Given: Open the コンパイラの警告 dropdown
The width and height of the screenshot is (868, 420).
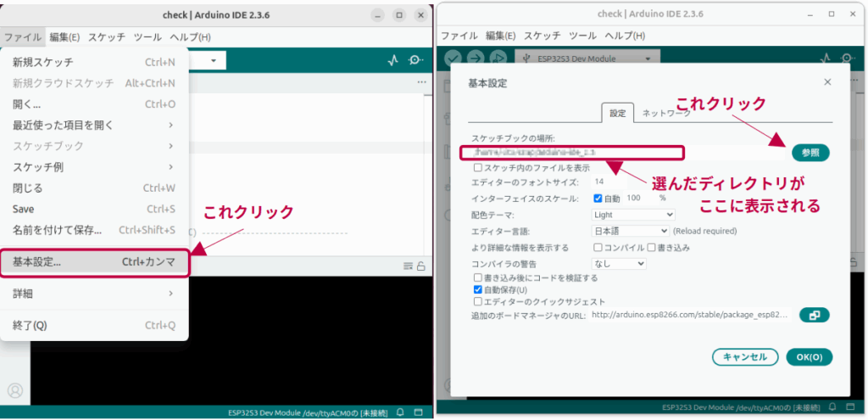Looking at the screenshot, I should click(x=618, y=264).
